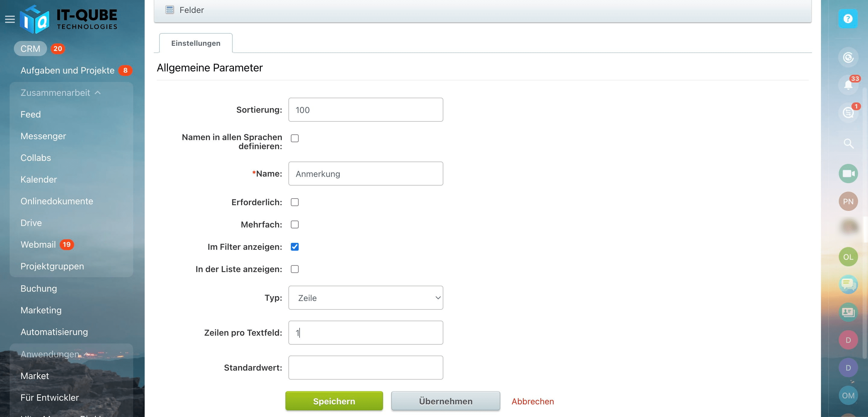Uncheck Im Filter anzeigen
Viewport: 868px width, 417px height.
294,247
